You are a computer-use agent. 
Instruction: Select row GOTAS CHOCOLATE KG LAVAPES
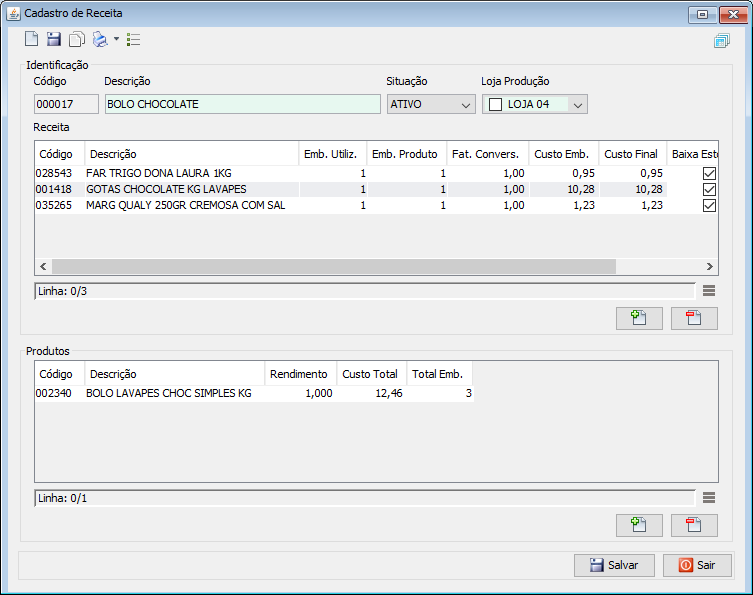(376, 189)
